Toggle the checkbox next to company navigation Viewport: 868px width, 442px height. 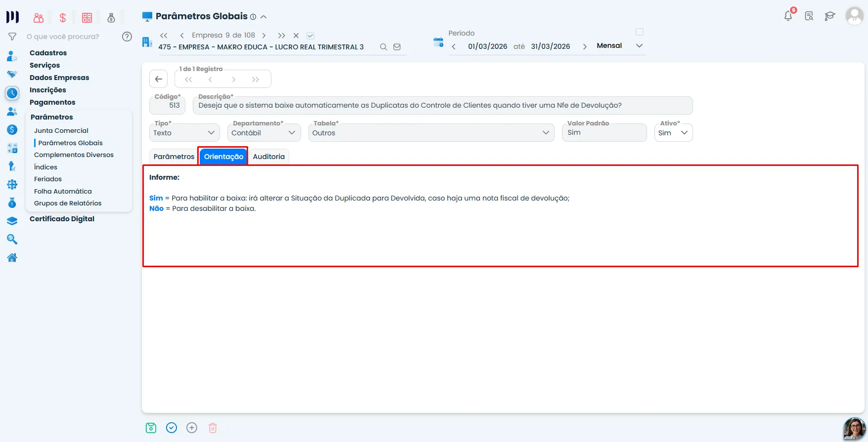pyautogui.click(x=310, y=36)
